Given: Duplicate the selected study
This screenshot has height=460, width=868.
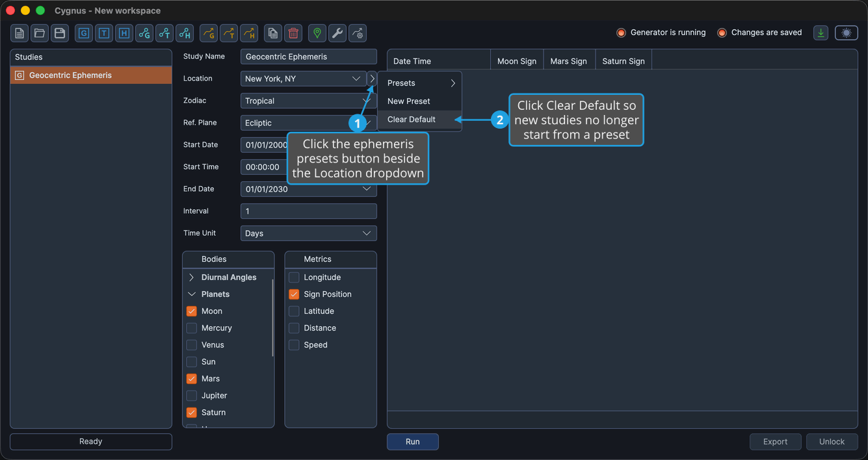Looking at the screenshot, I should coord(273,33).
